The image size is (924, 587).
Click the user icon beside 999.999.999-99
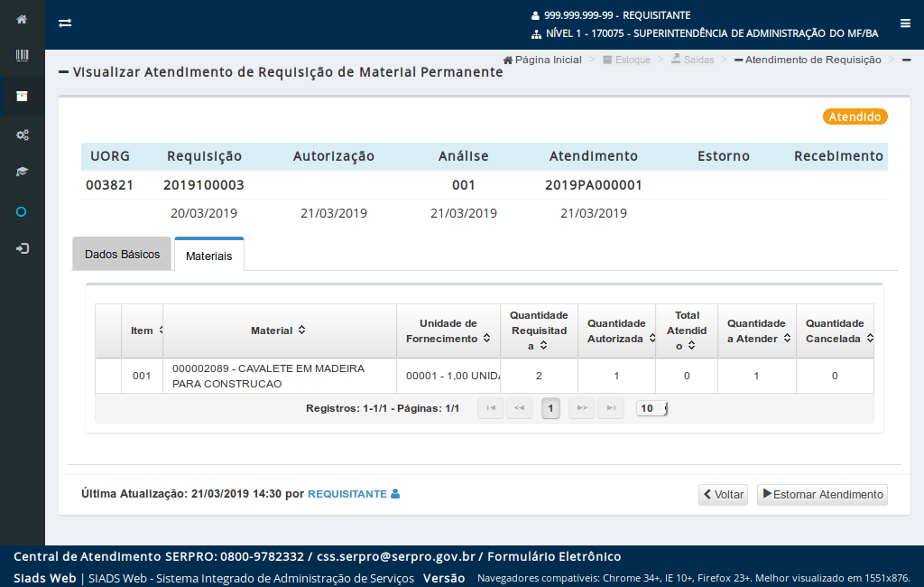(x=535, y=16)
